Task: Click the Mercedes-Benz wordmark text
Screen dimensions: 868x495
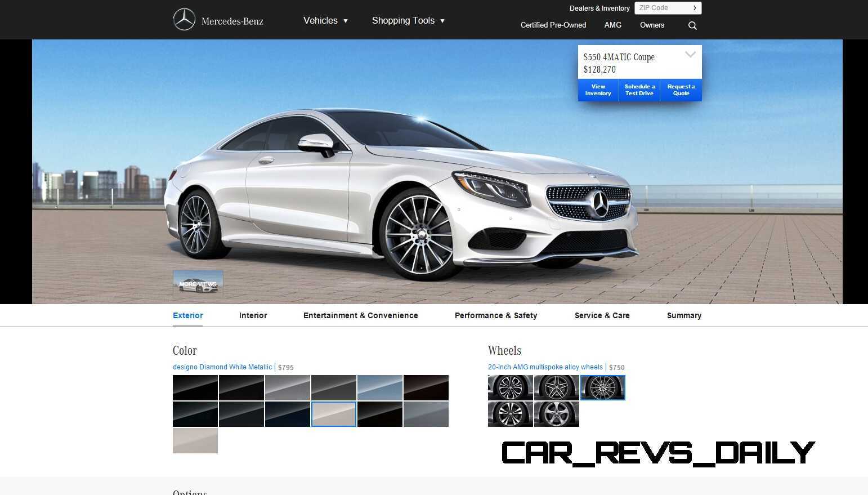Action: coord(232,21)
